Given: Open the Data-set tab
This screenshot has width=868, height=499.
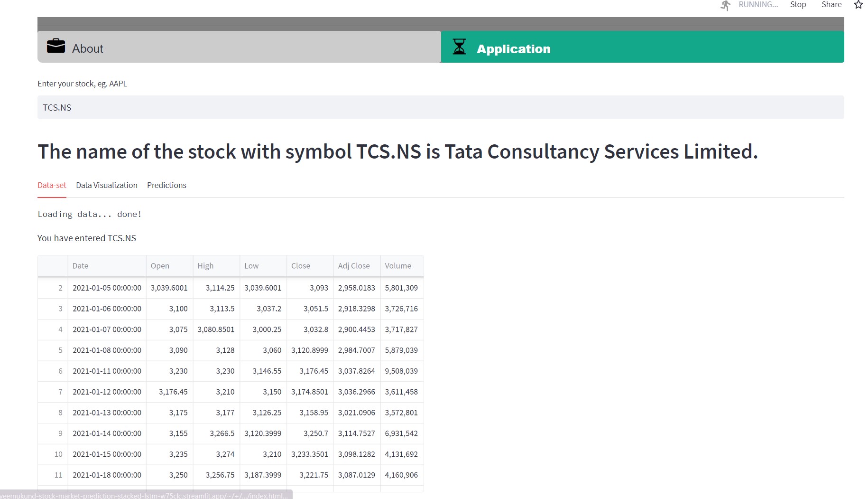Looking at the screenshot, I should [x=52, y=185].
